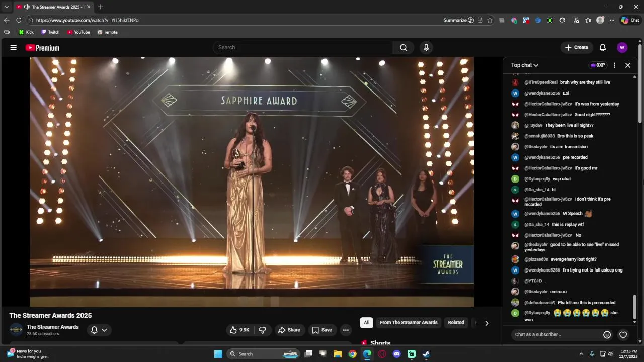This screenshot has width=644, height=362.
Task: Open the Kick bookmark
Action: (26, 32)
